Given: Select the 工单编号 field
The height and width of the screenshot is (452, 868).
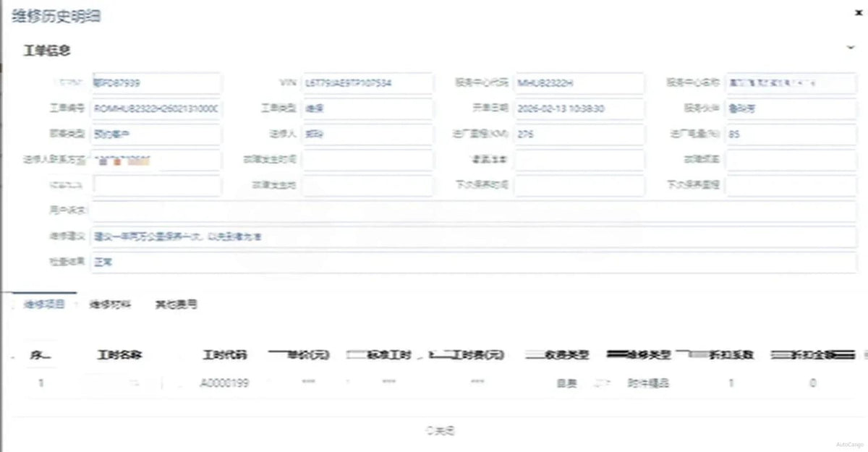Looking at the screenshot, I should coord(156,109).
